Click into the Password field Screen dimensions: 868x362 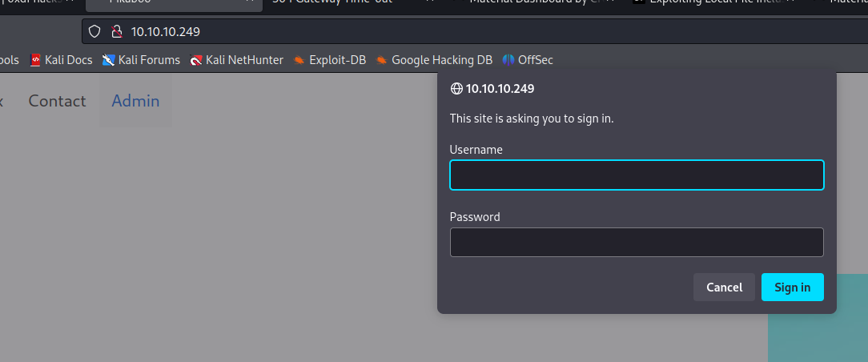pos(637,243)
